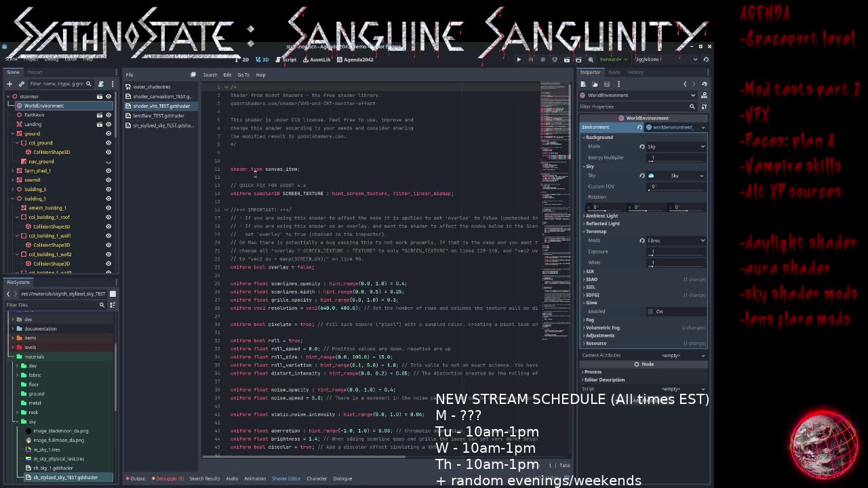Open the Script workspace
This screenshot has width=868, height=488.
(x=287, y=60)
